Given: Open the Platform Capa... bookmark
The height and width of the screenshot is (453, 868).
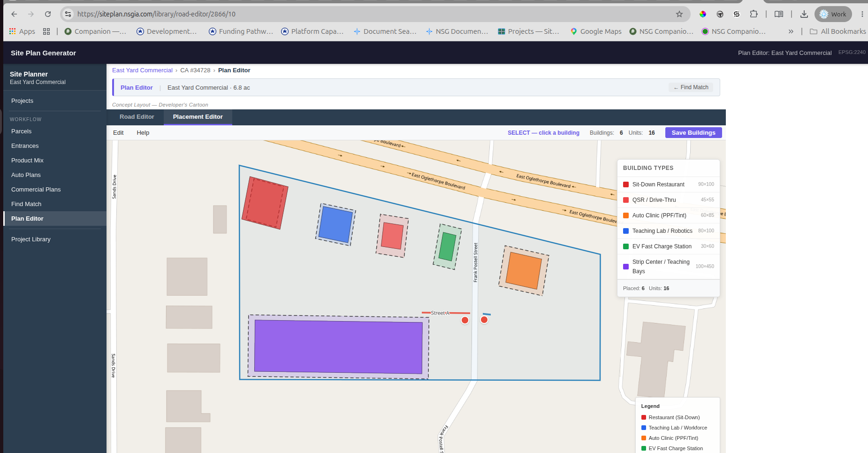Looking at the screenshot, I should click(x=312, y=31).
